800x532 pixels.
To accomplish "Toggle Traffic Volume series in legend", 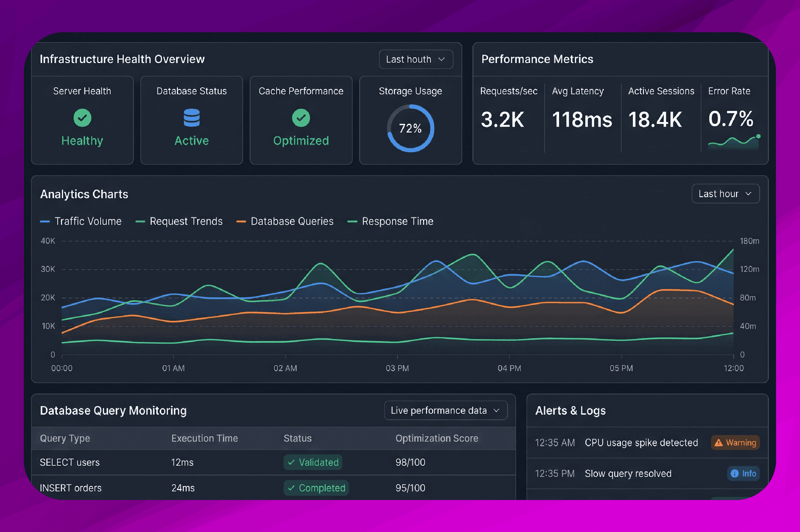I will click(x=81, y=221).
